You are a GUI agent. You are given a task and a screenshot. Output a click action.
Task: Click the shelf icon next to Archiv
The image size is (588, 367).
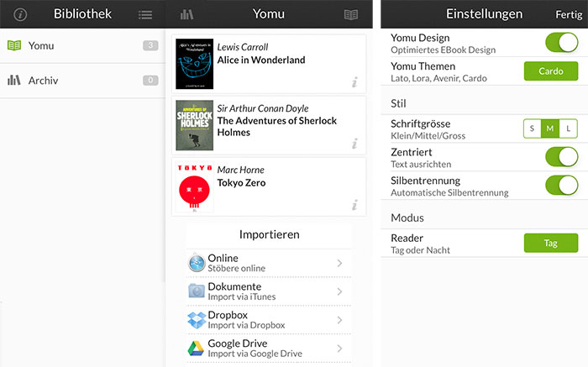tap(14, 80)
